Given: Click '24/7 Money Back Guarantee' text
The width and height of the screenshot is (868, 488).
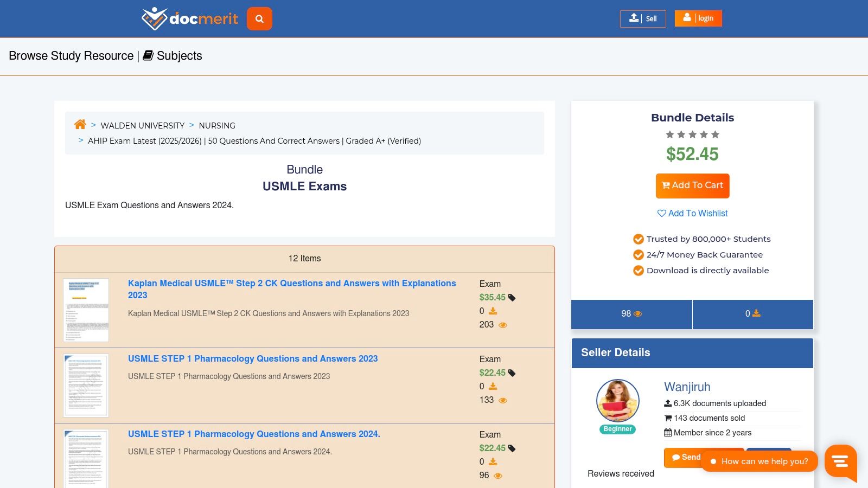Looking at the screenshot, I should pyautogui.click(x=704, y=255).
